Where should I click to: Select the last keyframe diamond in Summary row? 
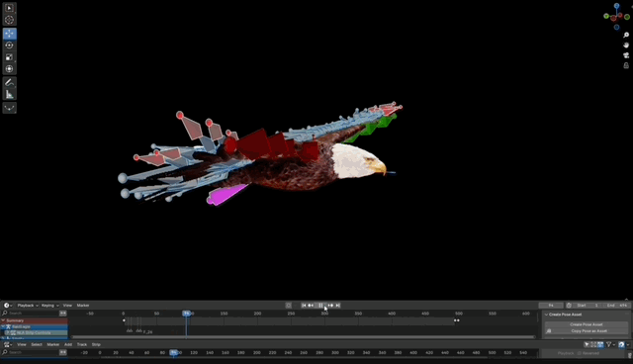(458, 320)
